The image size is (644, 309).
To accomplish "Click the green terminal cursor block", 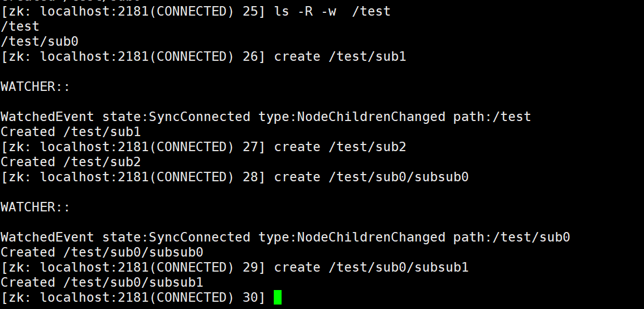I will pyautogui.click(x=278, y=297).
